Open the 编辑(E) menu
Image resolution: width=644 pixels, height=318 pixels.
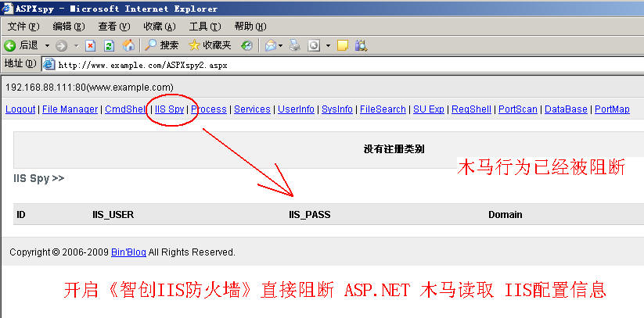pos(69,27)
